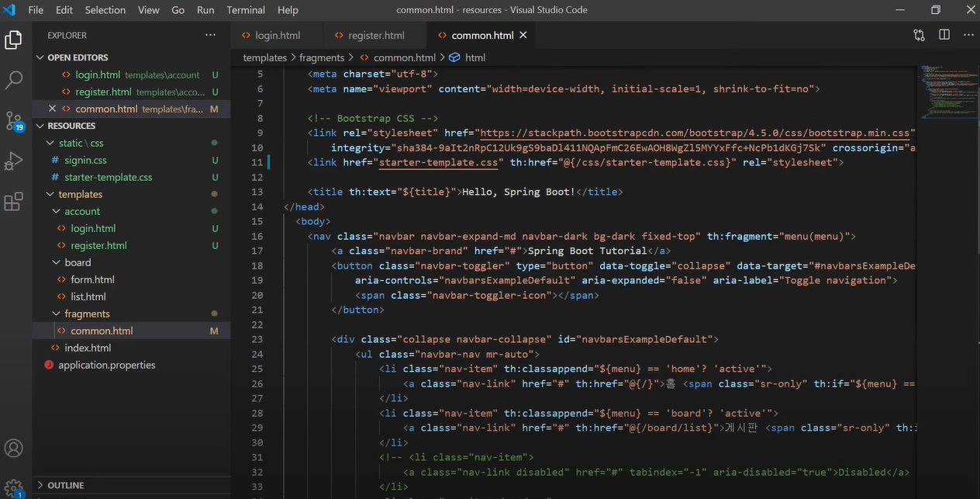This screenshot has width=980, height=499.
Task: Click fragments breadcrumb segment
Action: point(322,57)
